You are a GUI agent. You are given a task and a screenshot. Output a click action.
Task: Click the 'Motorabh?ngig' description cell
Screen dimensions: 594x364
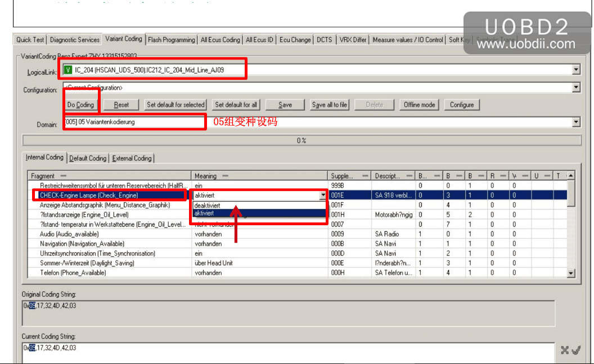(x=394, y=215)
